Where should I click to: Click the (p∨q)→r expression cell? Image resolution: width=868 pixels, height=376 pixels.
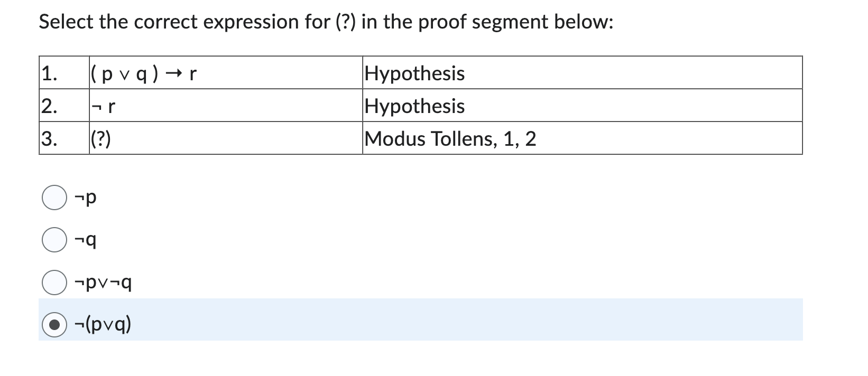point(143,73)
